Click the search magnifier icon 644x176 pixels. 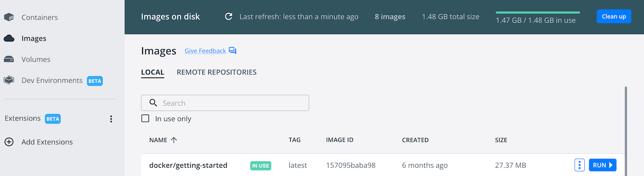click(x=154, y=103)
